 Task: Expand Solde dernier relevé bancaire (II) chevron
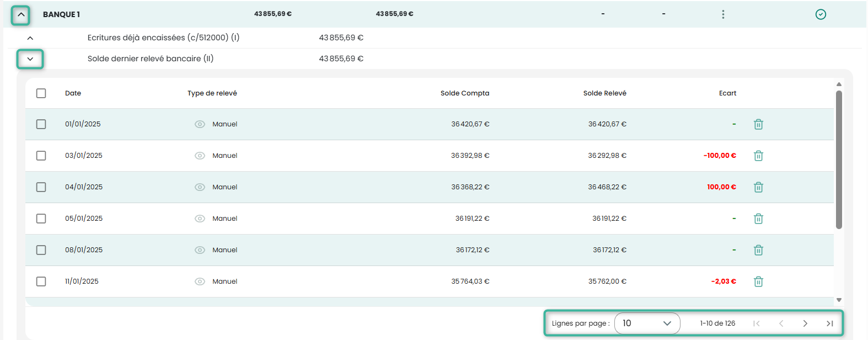(30, 59)
